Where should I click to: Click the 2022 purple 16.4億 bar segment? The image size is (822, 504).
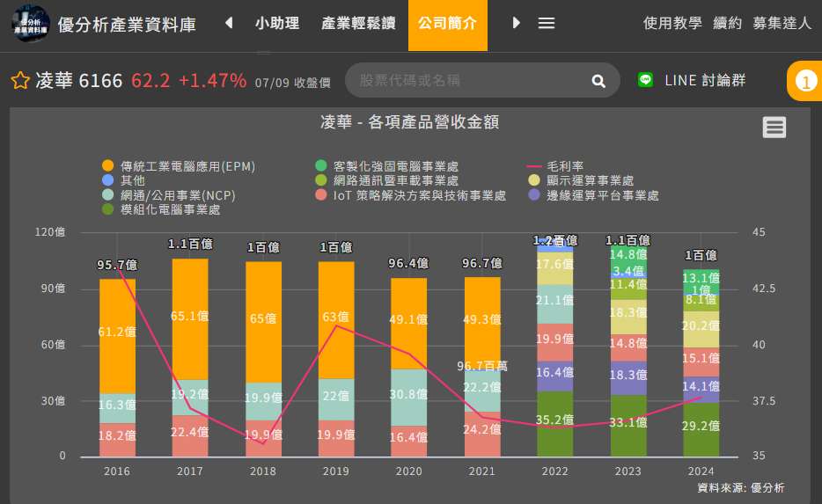tap(555, 376)
